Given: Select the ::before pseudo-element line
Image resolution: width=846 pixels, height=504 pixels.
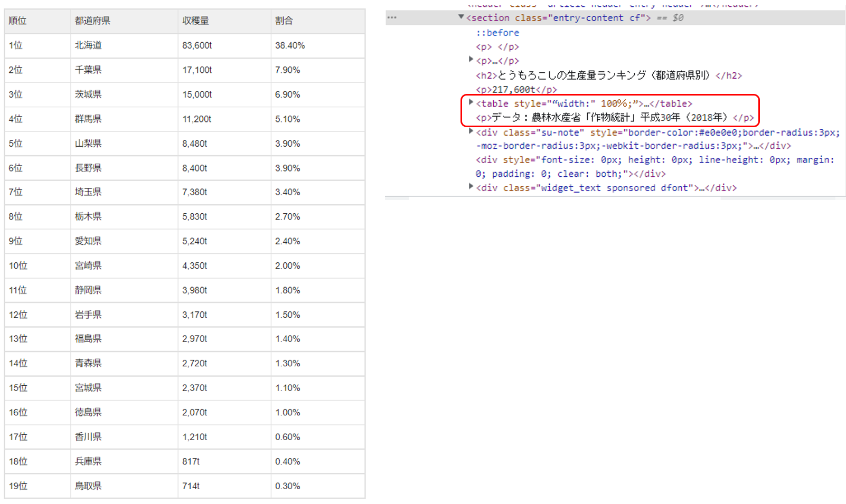Looking at the screenshot, I should pos(497,33).
